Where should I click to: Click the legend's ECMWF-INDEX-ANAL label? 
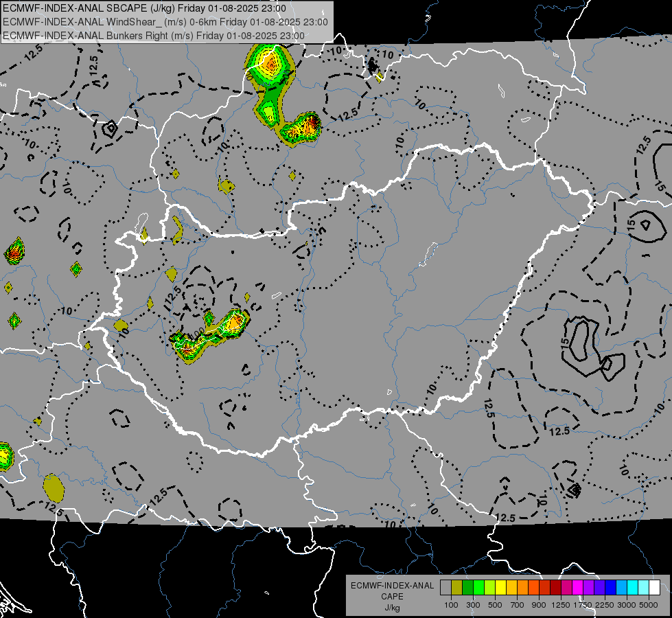click(392, 586)
